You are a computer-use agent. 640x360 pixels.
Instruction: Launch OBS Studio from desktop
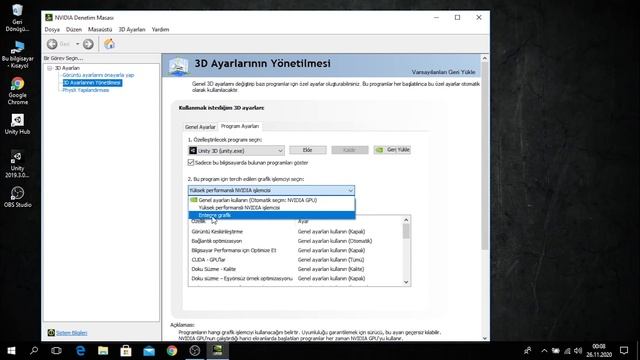point(17,197)
